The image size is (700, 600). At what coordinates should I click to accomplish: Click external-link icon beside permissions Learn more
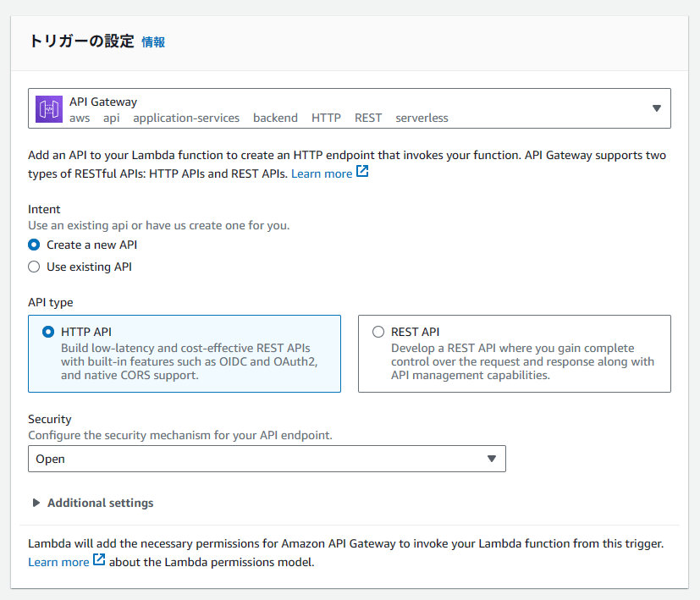[x=99, y=560]
